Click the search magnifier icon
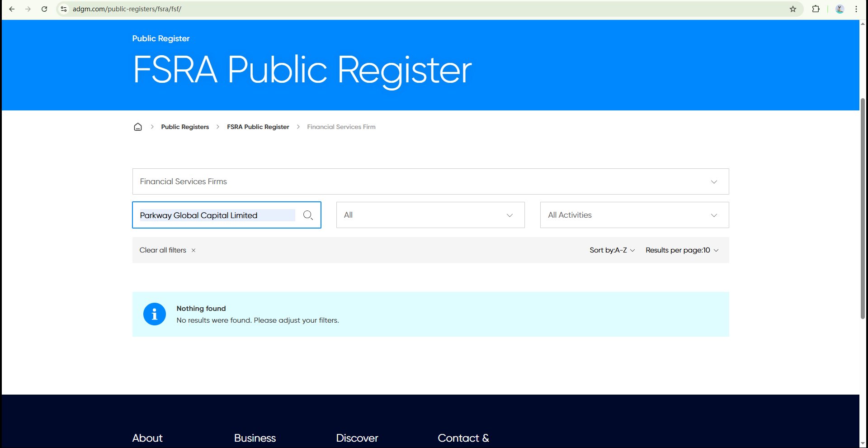Viewport: 868px width, 448px height. pyautogui.click(x=308, y=215)
